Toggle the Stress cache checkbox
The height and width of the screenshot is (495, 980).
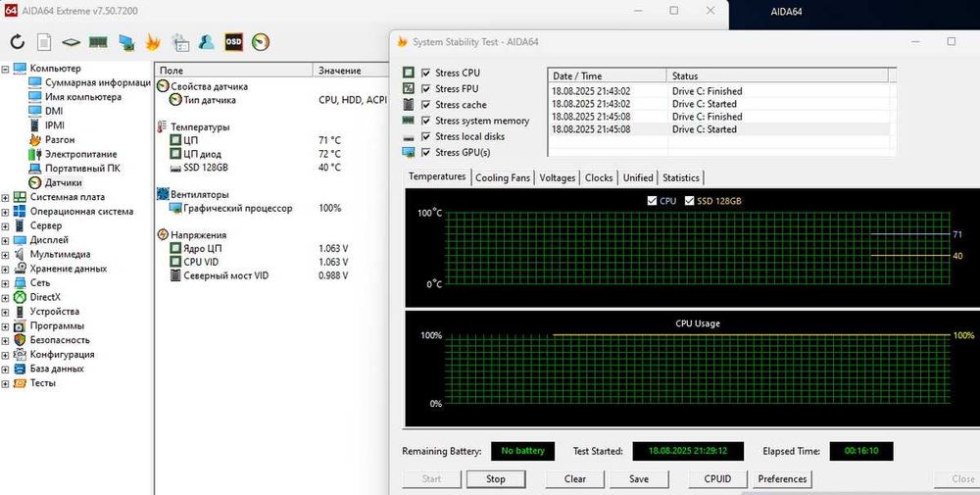(x=426, y=105)
